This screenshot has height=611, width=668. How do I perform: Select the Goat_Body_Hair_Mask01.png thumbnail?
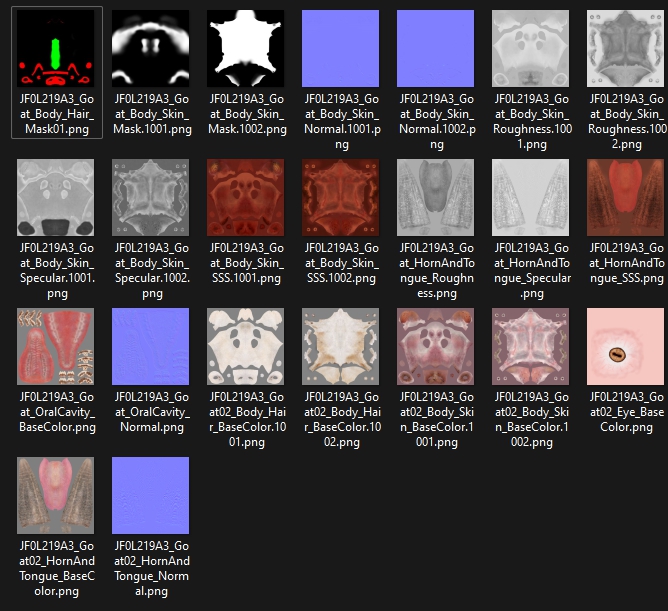(56, 49)
